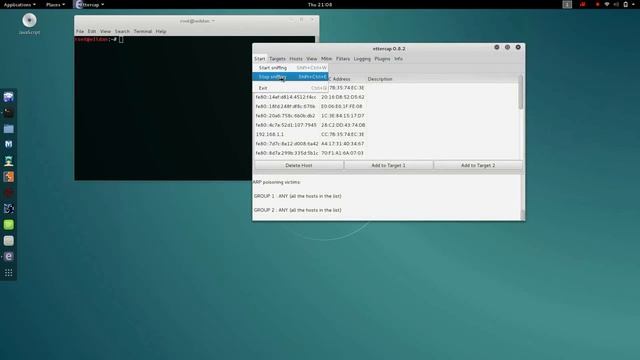The image size is (640, 360).
Task: Open Terminal menu in terminal window
Action: [143, 31]
